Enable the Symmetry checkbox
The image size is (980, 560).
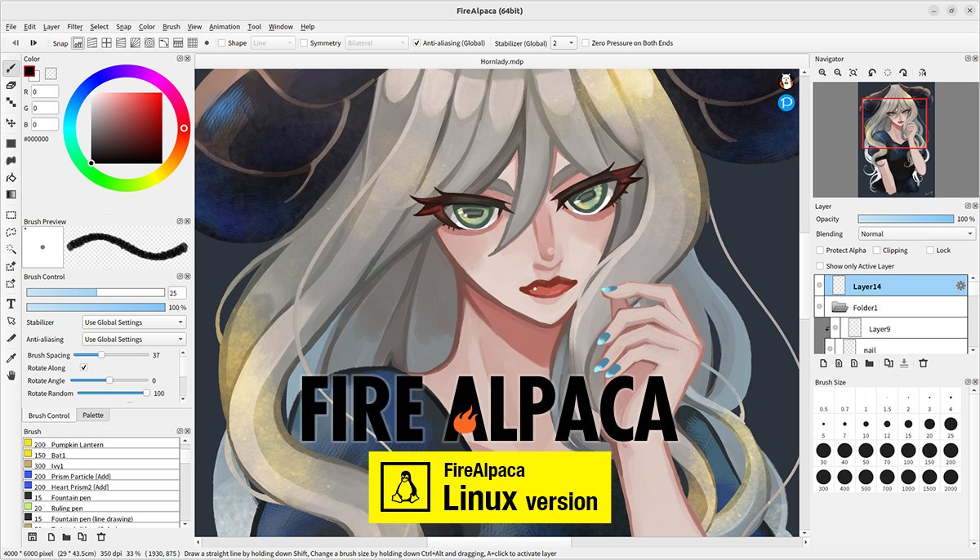tap(304, 42)
